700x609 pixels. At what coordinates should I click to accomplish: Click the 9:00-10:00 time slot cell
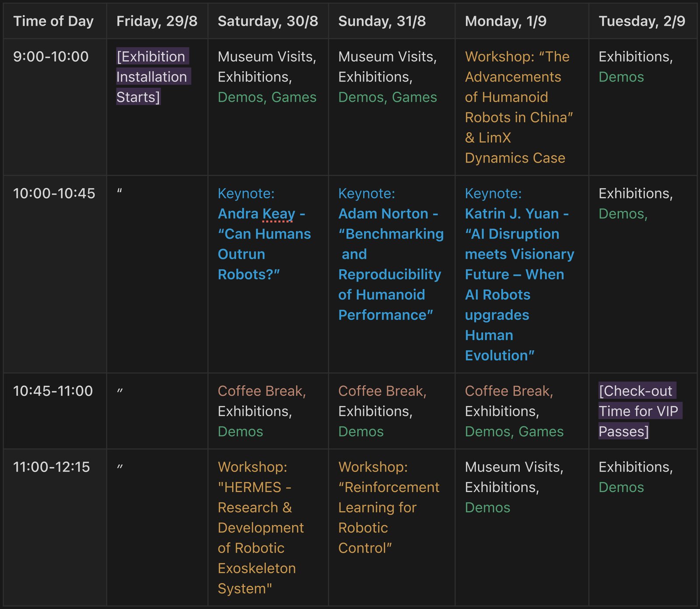51,56
